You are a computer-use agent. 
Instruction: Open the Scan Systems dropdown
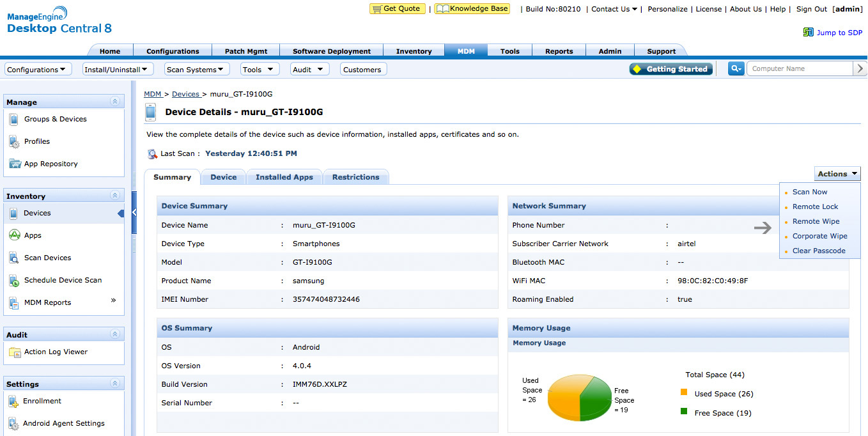click(197, 69)
